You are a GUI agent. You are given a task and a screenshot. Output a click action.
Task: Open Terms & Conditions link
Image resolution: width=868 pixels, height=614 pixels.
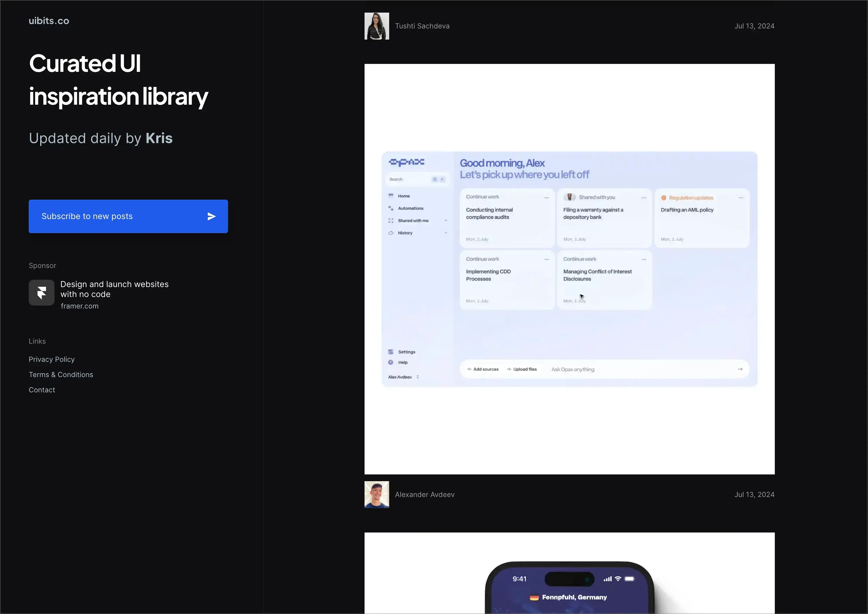pos(61,374)
